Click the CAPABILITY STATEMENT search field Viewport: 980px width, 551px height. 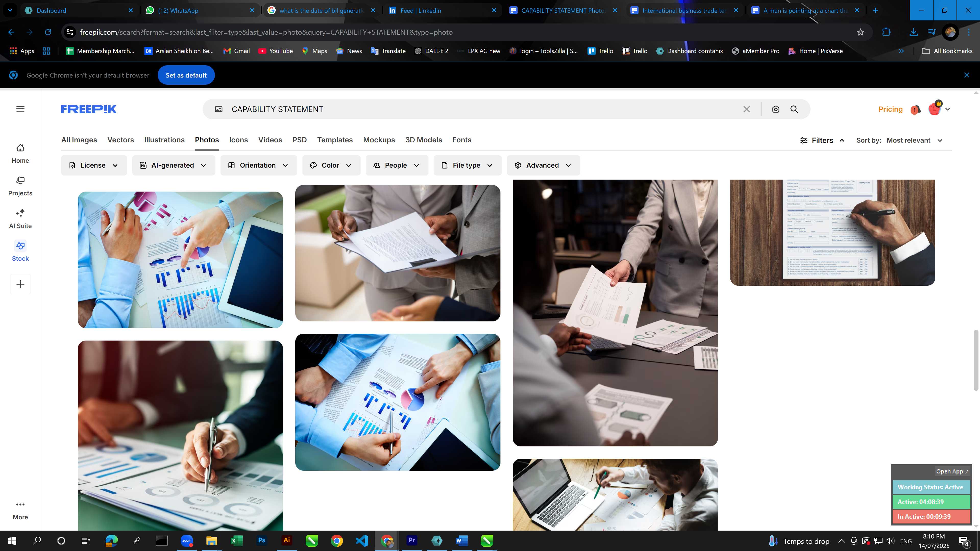click(x=483, y=109)
